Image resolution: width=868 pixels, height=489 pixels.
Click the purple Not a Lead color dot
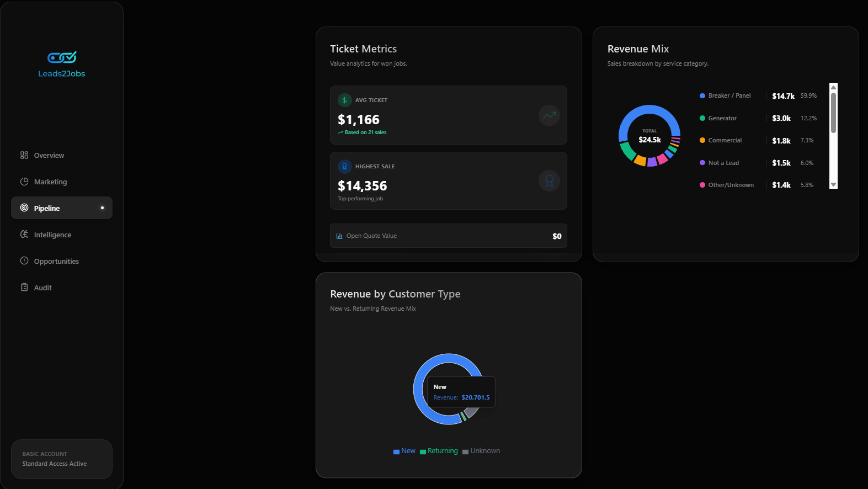tap(702, 163)
